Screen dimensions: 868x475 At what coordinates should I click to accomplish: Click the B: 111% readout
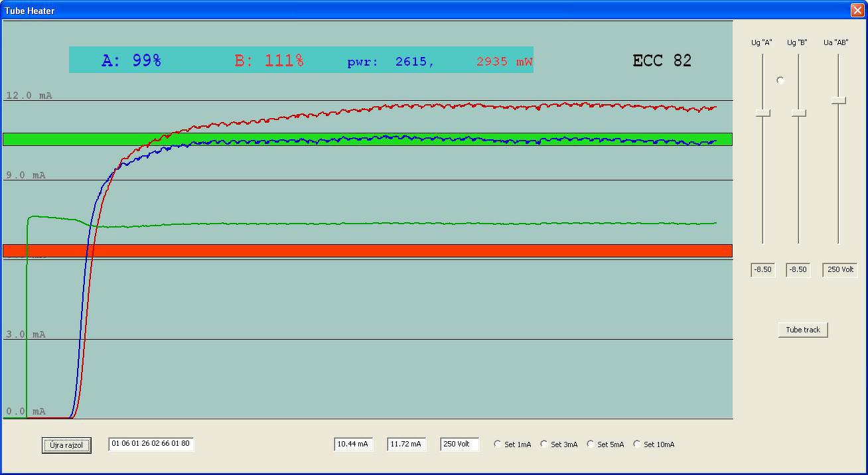[269, 61]
